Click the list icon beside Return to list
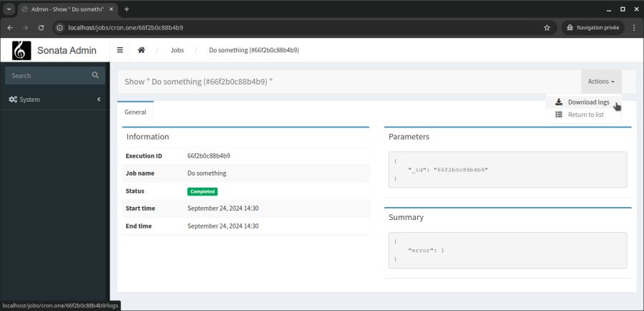This screenshot has width=644, height=311. tap(559, 115)
